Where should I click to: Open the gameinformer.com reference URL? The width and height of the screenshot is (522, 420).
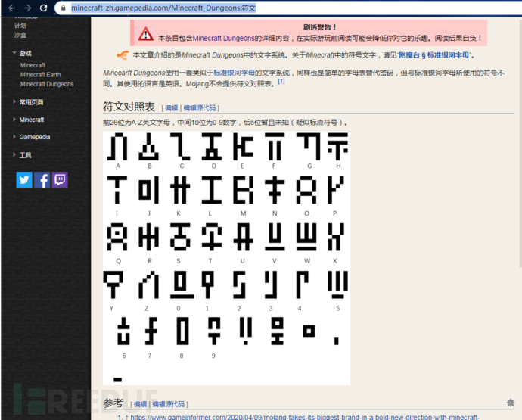[x=305, y=417]
